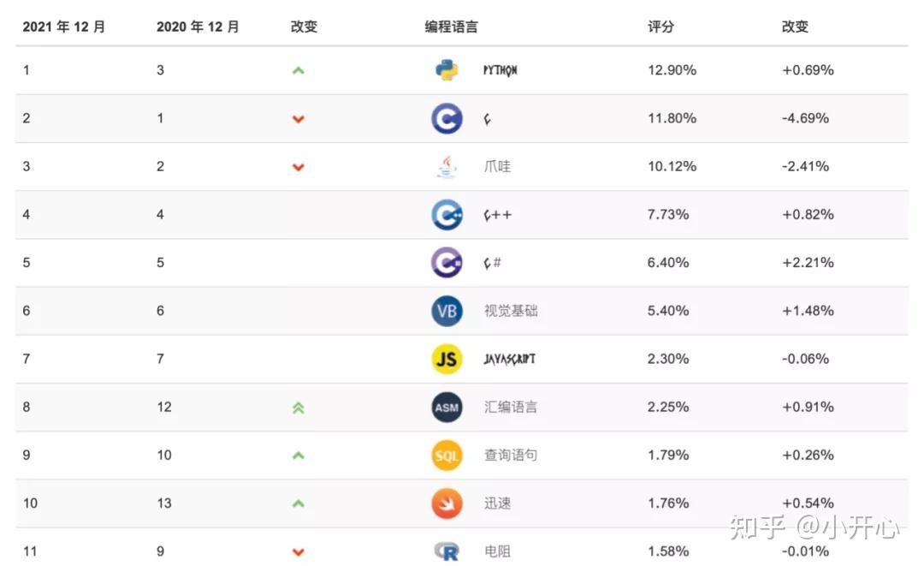Screen dimensions: 924x566
Task: Click the yellow JS JavaScript icon
Action: tap(447, 359)
